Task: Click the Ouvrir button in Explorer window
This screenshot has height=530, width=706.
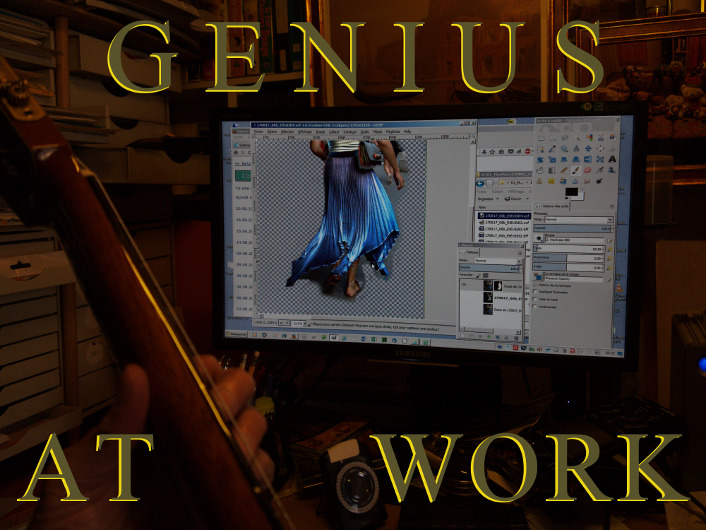Action: coord(514,199)
